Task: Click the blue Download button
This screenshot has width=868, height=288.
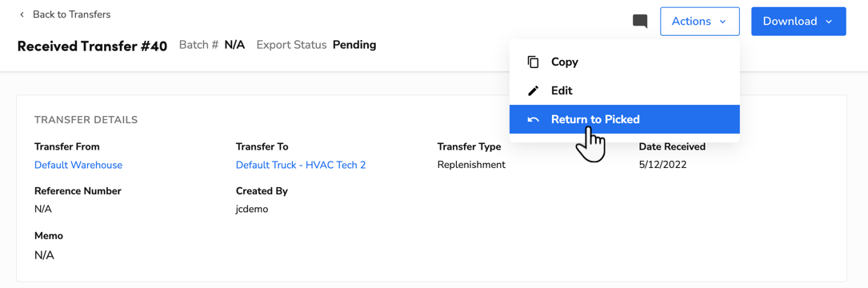Action: click(798, 22)
